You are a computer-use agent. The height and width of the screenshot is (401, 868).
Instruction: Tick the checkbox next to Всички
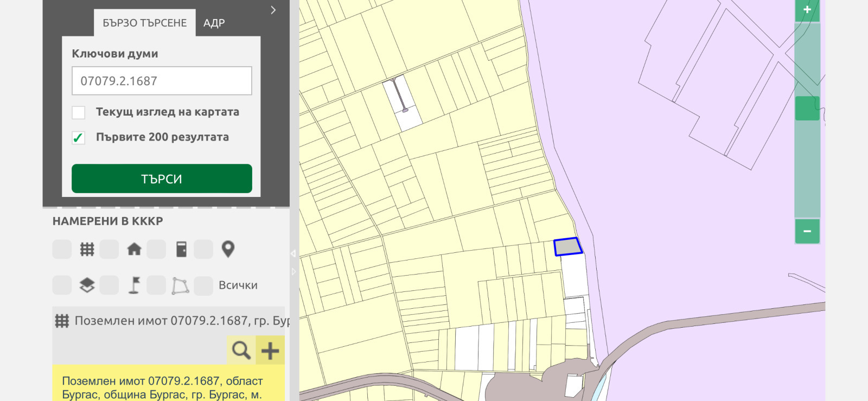click(x=203, y=285)
